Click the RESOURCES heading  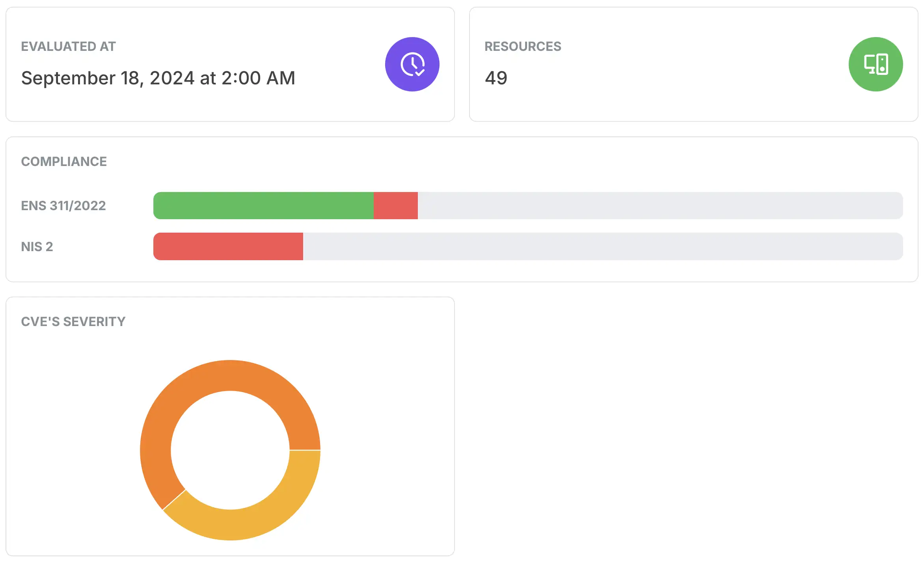point(523,46)
